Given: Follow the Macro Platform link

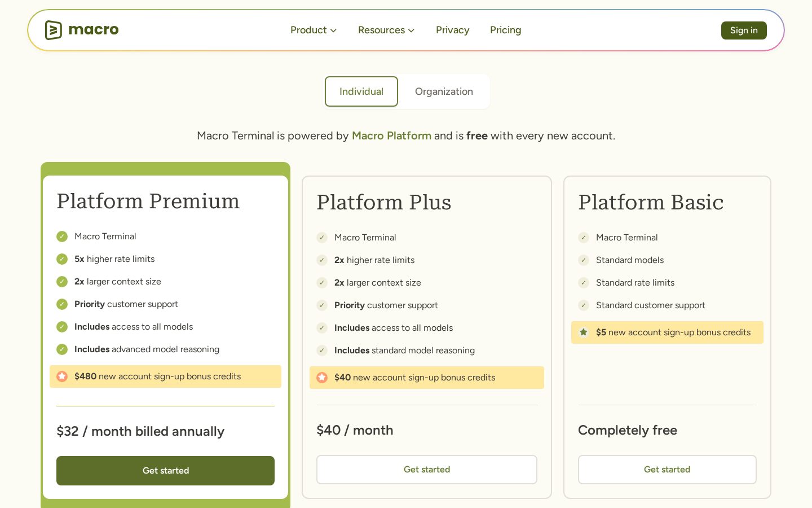Looking at the screenshot, I should (391, 135).
